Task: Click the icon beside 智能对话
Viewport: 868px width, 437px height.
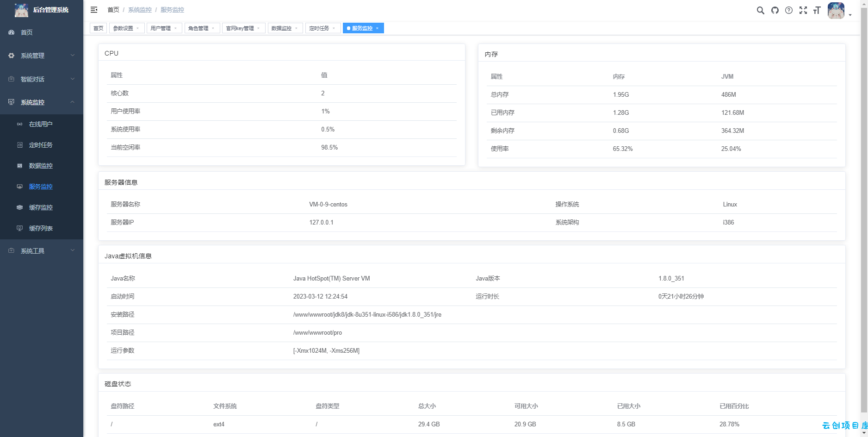Action: coord(12,79)
